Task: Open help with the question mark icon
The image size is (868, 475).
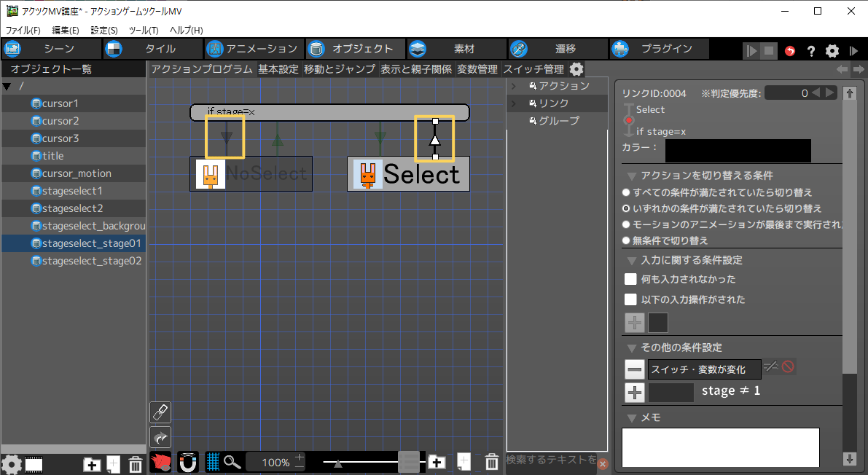Action: pos(810,51)
